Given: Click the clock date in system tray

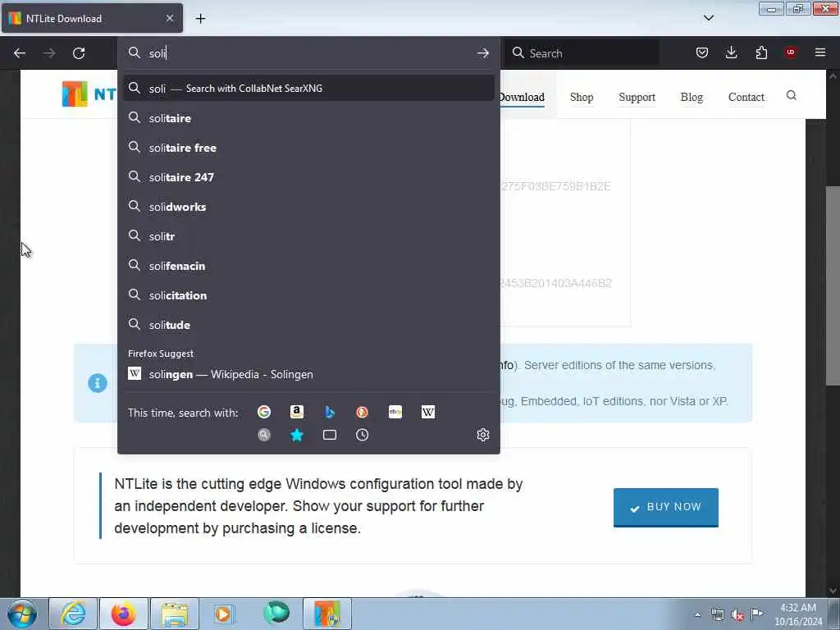Looking at the screenshot, I should (x=797, y=614).
